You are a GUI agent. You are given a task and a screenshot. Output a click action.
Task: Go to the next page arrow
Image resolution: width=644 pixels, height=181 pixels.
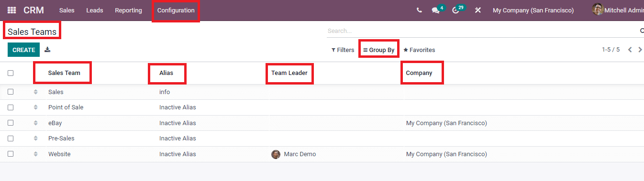click(640, 50)
